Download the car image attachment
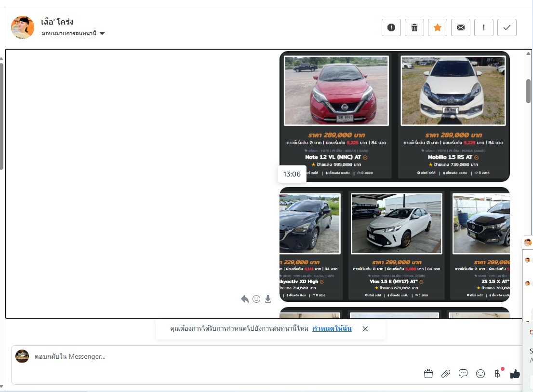This screenshot has height=392, width=533. pyautogui.click(x=268, y=299)
